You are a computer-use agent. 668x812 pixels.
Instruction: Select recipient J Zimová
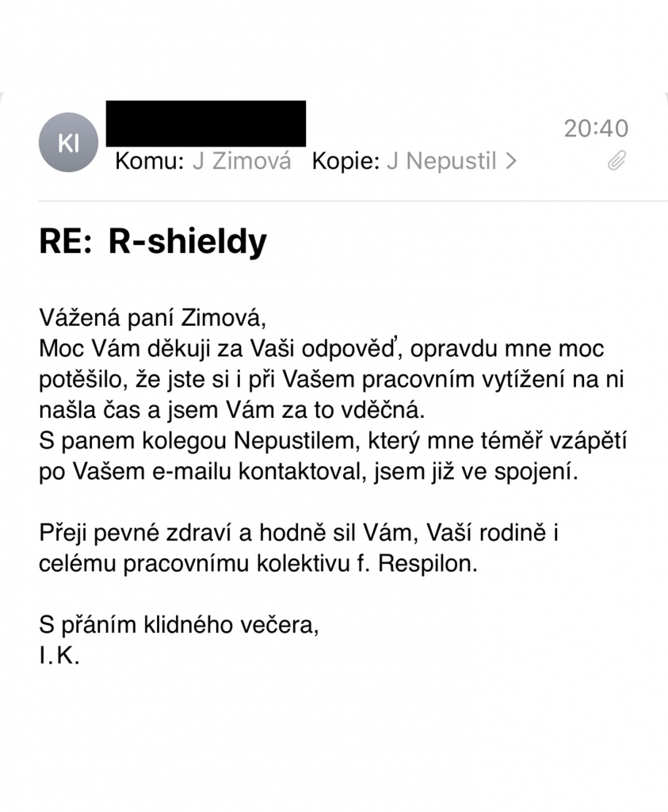point(242,161)
